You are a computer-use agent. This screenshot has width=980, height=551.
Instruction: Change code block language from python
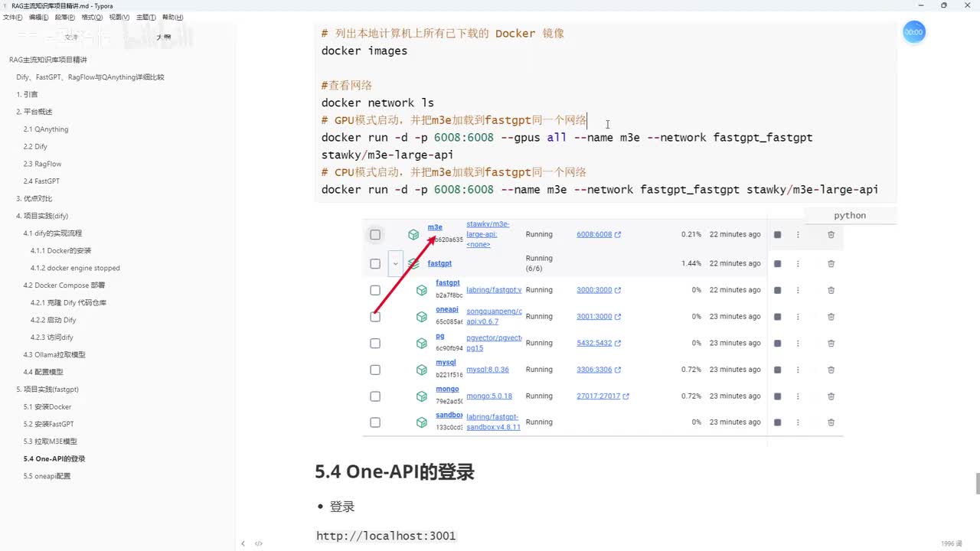850,216
